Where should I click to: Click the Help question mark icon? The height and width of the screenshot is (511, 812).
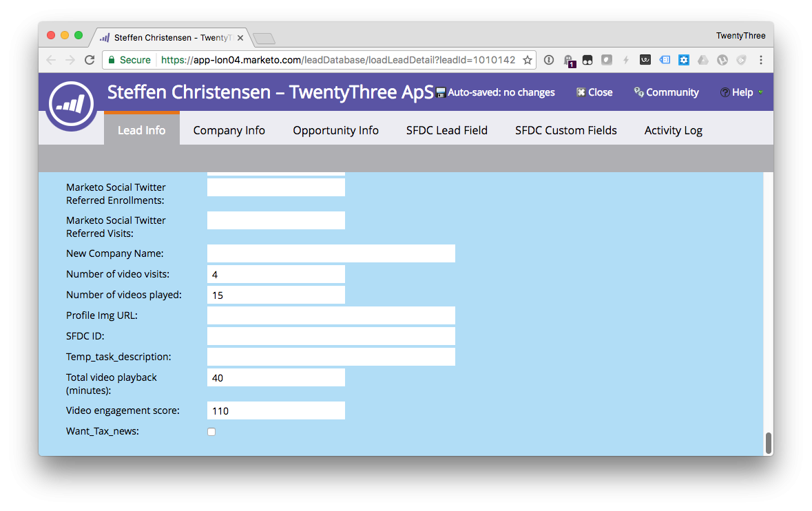tap(725, 92)
